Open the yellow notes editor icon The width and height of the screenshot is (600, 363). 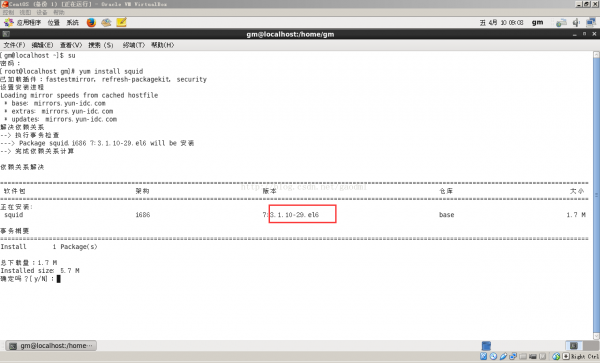[x=121, y=23]
